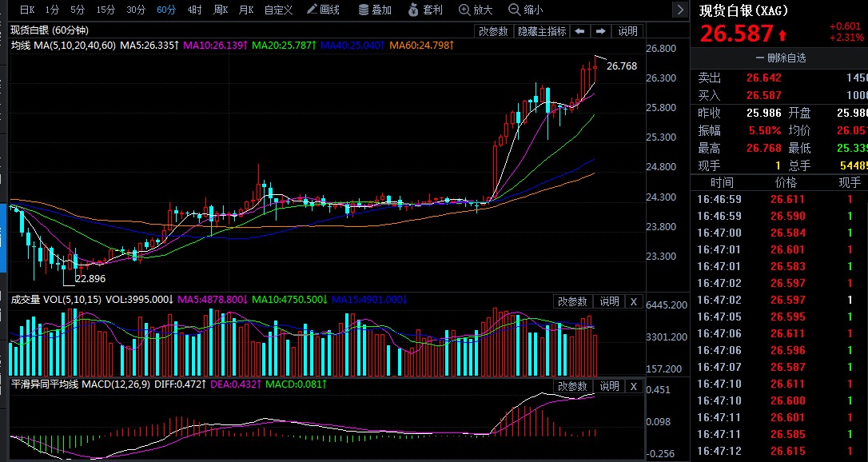Image resolution: width=868 pixels, height=462 pixels.
Task: Click 删除自选 to remove from watchlist
Action: [x=780, y=58]
